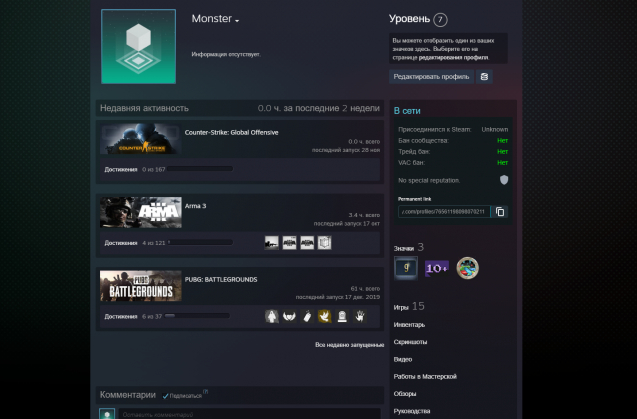This screenshot has height=419, width=637.
Task: Open the Игры 15 games link
Action: point(409,306)
